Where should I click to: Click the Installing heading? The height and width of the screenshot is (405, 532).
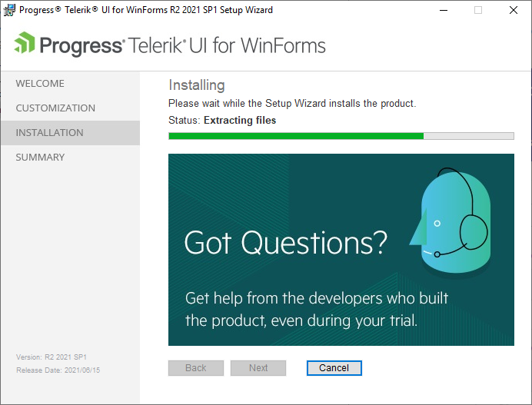point(197,85)
